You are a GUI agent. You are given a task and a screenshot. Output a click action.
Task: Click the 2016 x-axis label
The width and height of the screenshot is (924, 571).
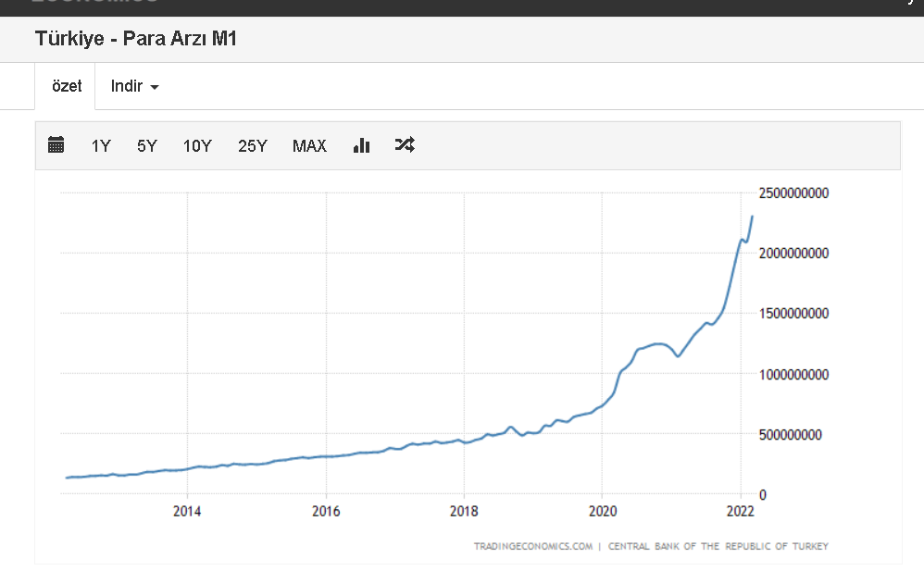(x=326, y=511)
